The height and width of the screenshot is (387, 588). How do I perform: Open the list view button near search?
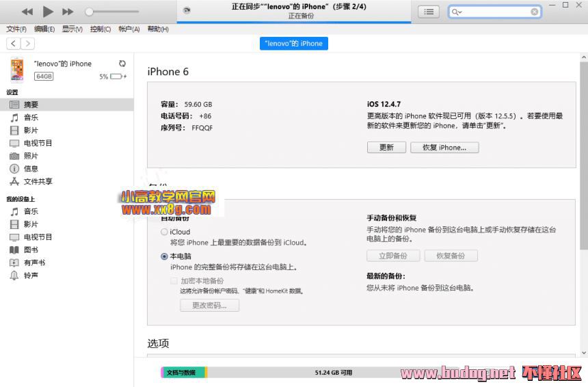point(429,12)
